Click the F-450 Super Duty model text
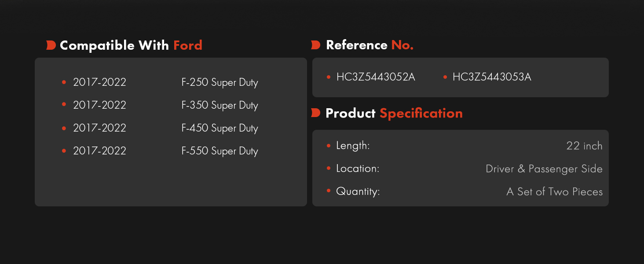This screenshot has height=264, width=644. click(x=220, y=128)
